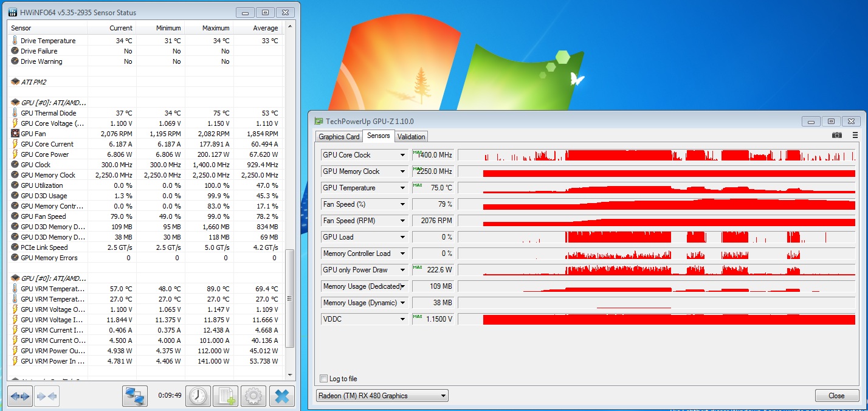Open the Memory Usage (Dynamic) dropdown
This screenshot has height=411, width=868.
point(402,303)
